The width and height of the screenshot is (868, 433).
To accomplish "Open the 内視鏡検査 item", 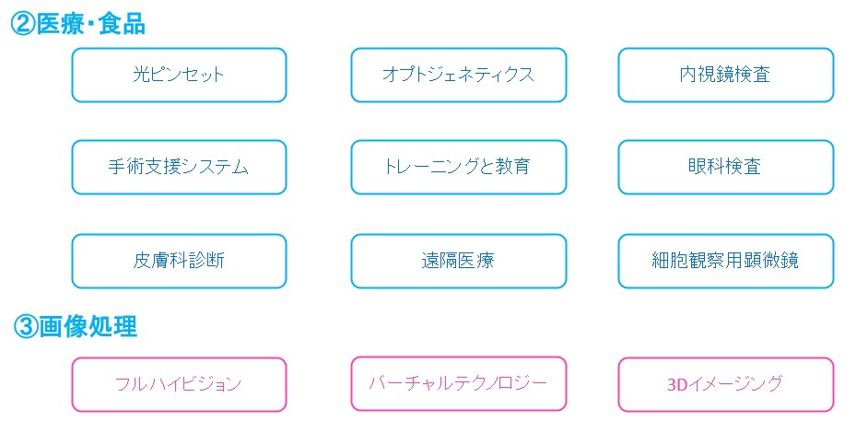I will point(725,75).
